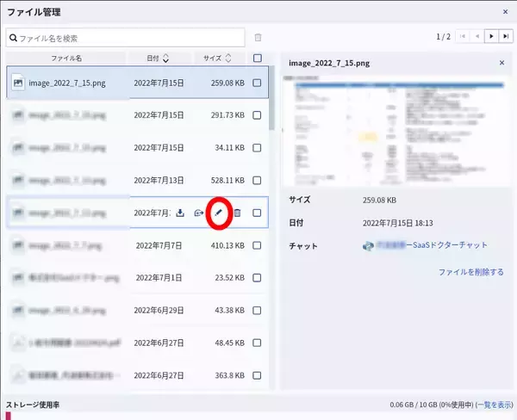Click the bulk delete trash icon beside search
The height and width of the screenshot is (420, 517).
pyautogui.click(x=258, y=38)
